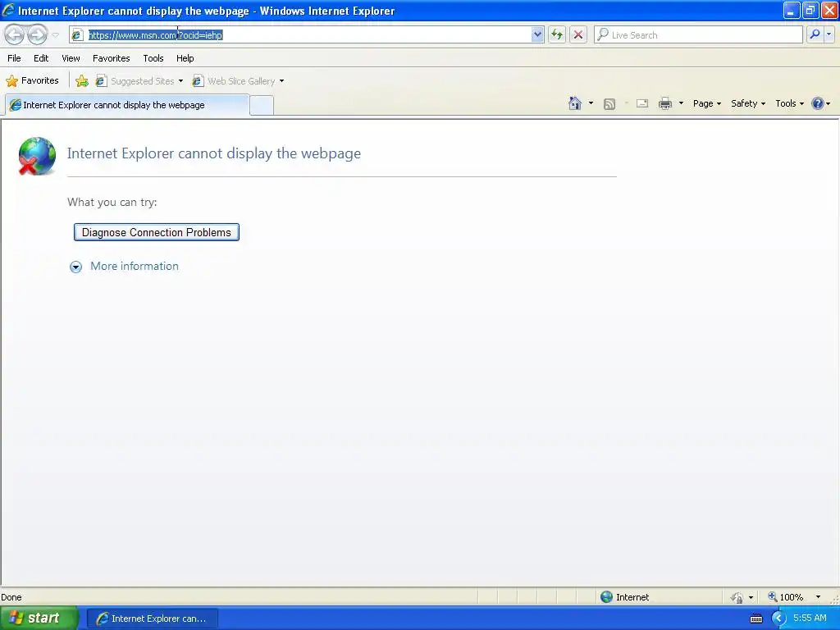Click Add to Favorites Bar icon
840x630 pixels.
click(x=82, y=81)
